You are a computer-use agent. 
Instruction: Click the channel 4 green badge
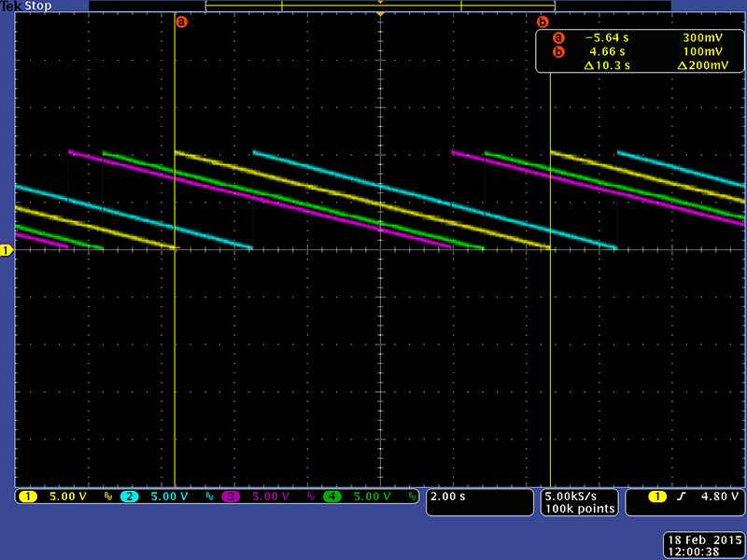[x=332, y=497]
